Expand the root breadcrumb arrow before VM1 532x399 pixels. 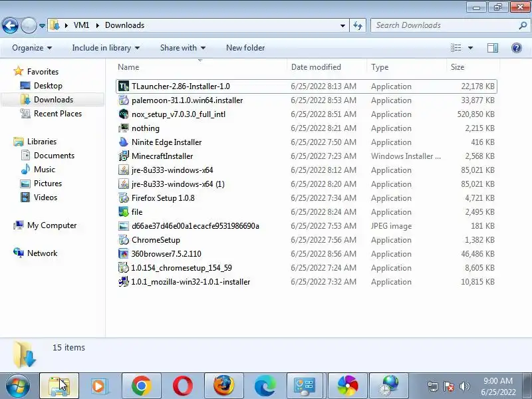point(66,25)
